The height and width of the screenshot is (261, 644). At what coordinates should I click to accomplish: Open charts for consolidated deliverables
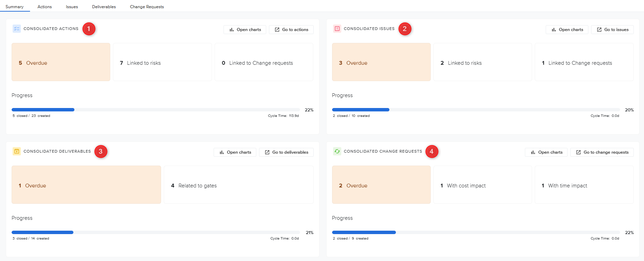coord(235,152)
